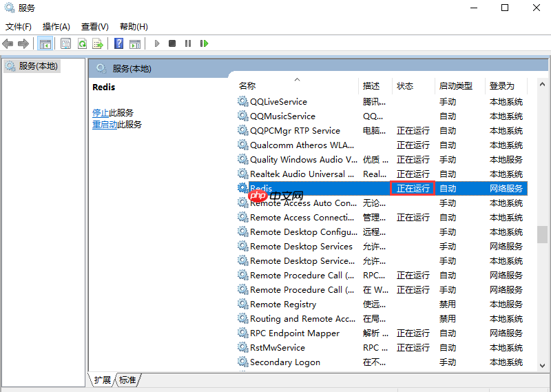Toggle the show/hide action pane icon

click(135, 43)
